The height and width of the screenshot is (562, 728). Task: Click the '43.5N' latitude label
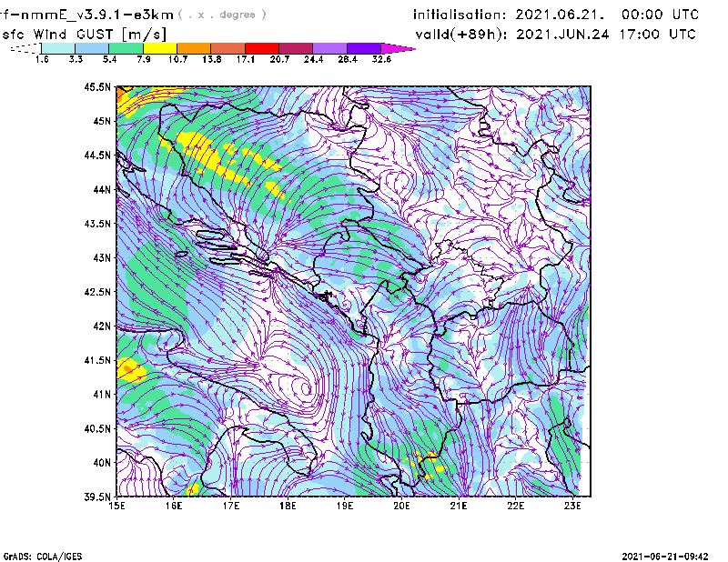(x=97, y=224)
